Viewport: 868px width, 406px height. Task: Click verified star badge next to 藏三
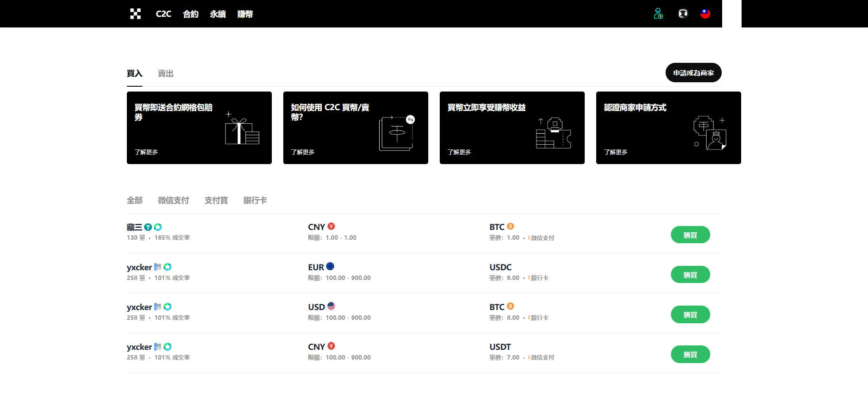[x=158, y=227]
